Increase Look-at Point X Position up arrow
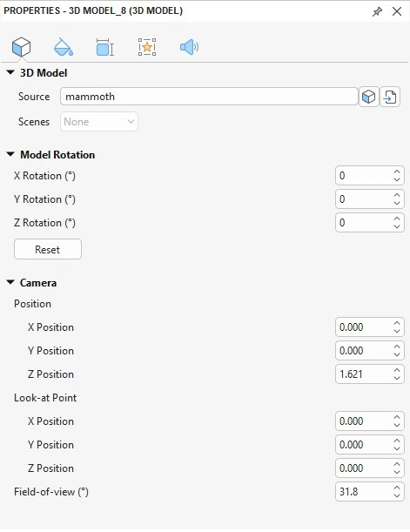 (397, 417)
